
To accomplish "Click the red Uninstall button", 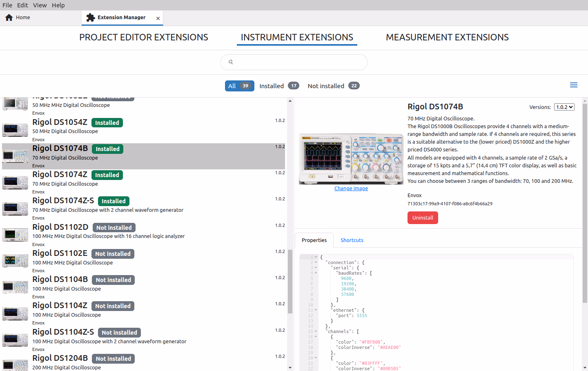I will tap(423, 218).
